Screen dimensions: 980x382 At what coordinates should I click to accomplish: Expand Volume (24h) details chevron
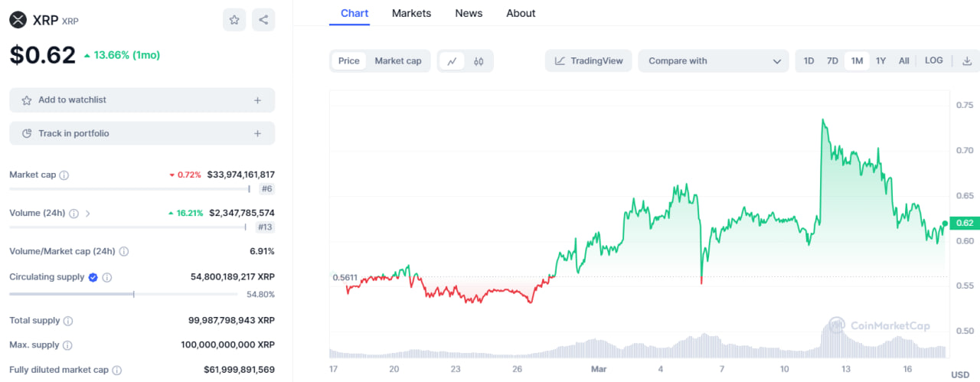tap(87, 214)
